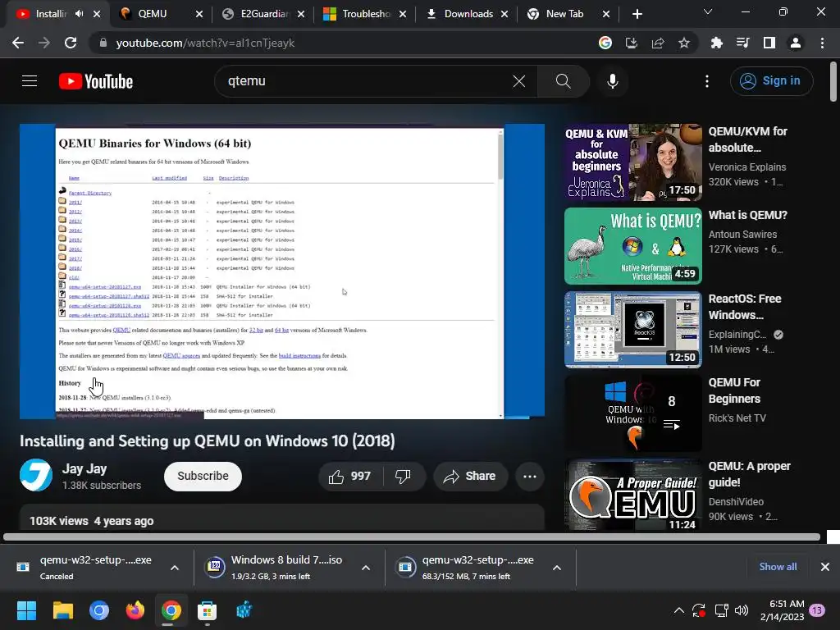
Task: Go back using the browser back arrow
Action: click(18, 43)
